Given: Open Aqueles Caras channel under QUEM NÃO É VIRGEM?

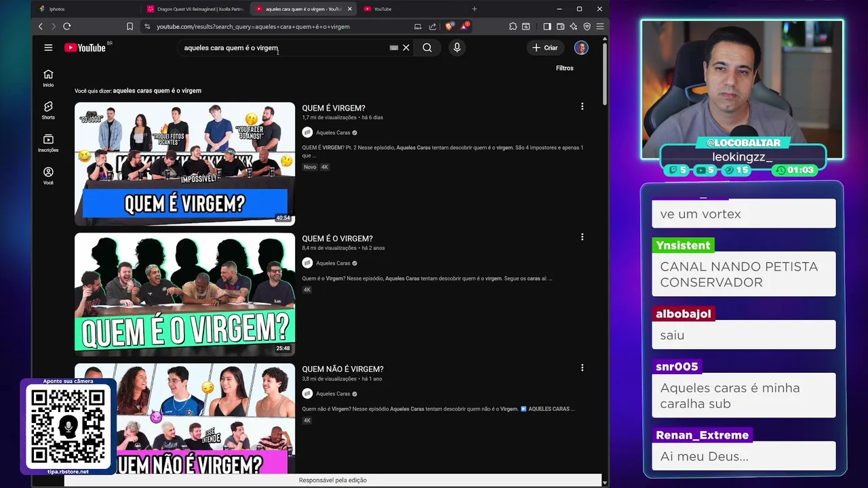Looking at the screenshot, I should coord(333,394).
